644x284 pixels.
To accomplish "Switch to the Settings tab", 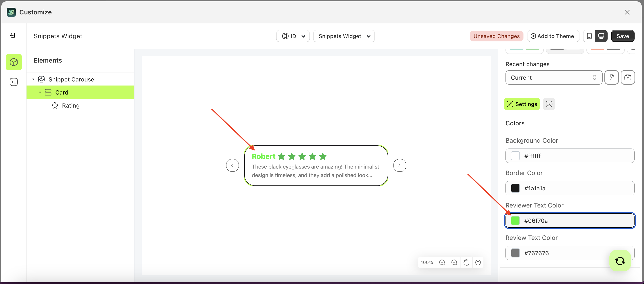I will (x=522, y=104).
